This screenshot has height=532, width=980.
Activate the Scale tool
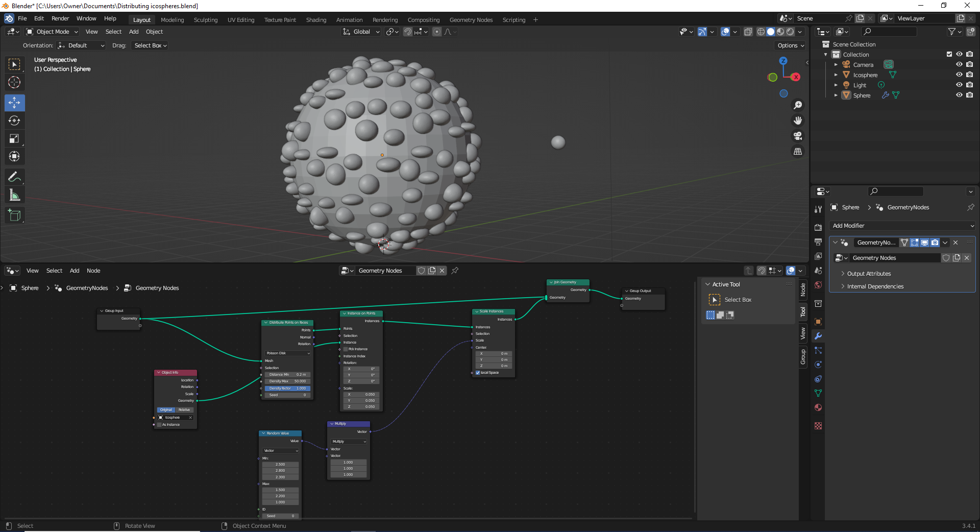click(14, 138)
